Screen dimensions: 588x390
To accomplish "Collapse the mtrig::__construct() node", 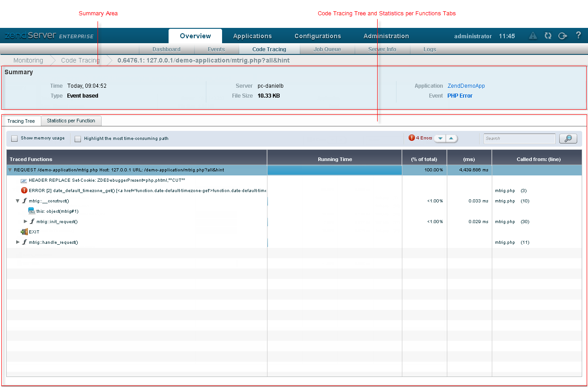I will 18,201.
